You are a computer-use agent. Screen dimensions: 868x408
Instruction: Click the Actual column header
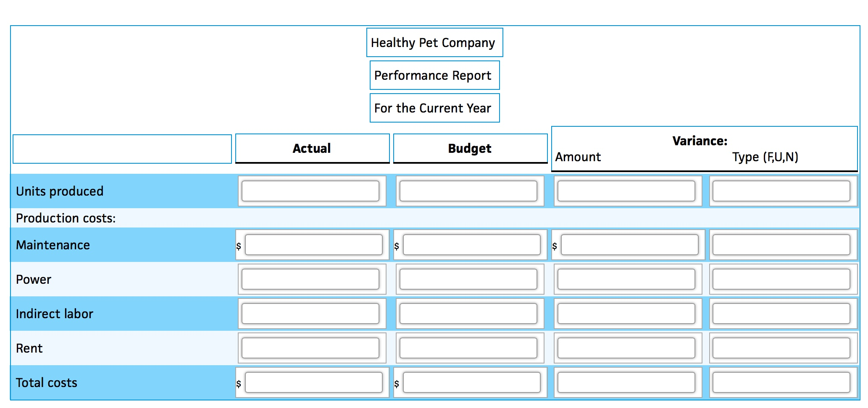click(313, 149)
